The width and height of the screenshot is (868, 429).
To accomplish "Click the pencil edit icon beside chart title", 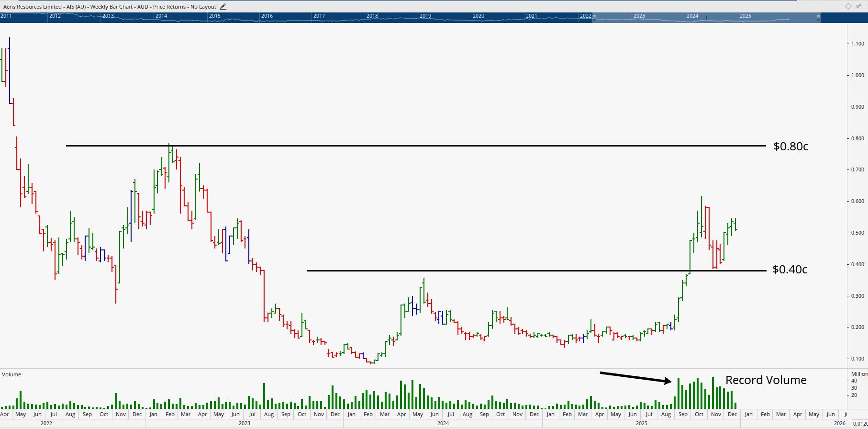I will click(x=223, y=7).
